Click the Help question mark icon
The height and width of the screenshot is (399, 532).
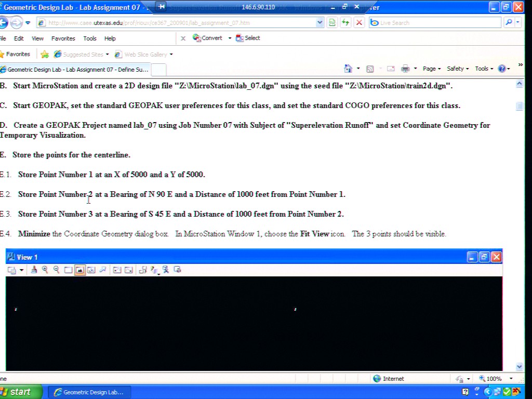pyautogui.click(x=502, y=69)
